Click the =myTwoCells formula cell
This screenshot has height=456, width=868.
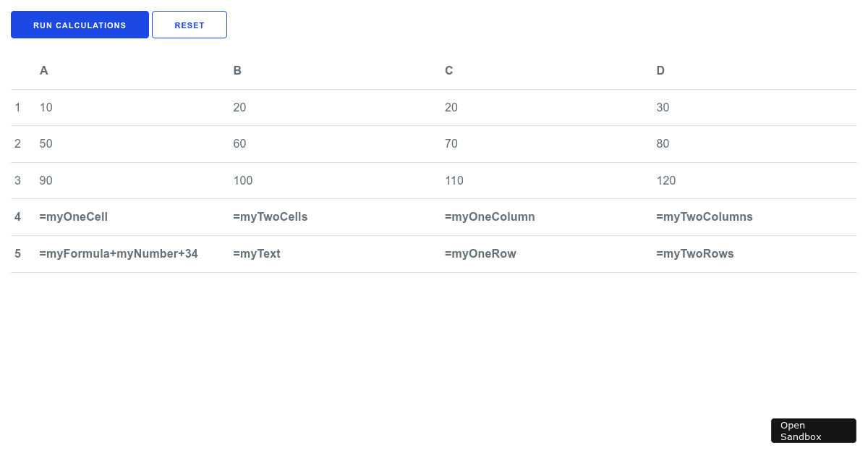[x=271, y=216]
